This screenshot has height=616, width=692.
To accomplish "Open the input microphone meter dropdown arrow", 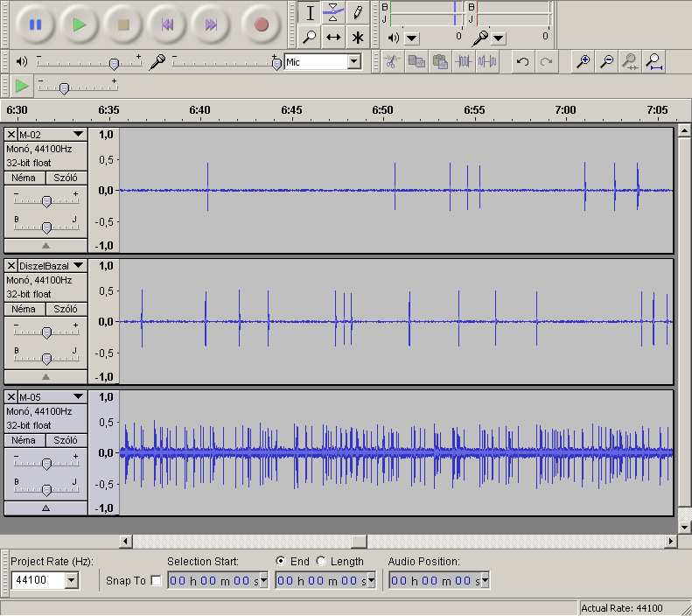I will click(499, 38).
